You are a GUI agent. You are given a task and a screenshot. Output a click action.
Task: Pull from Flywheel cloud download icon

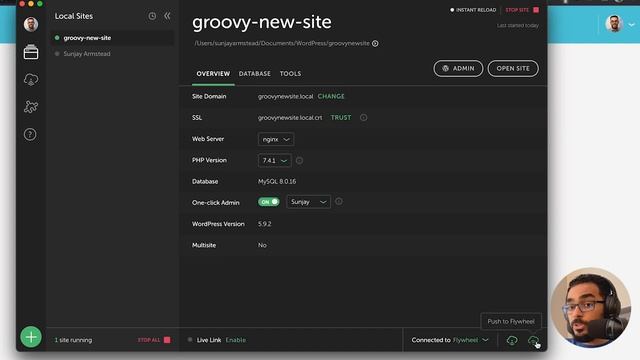pos(512,340)
